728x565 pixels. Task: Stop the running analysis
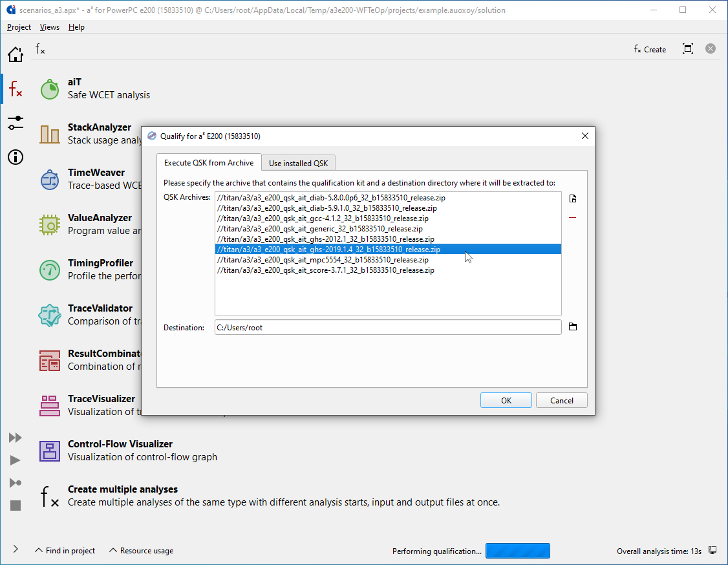click(x=16, y=506)
